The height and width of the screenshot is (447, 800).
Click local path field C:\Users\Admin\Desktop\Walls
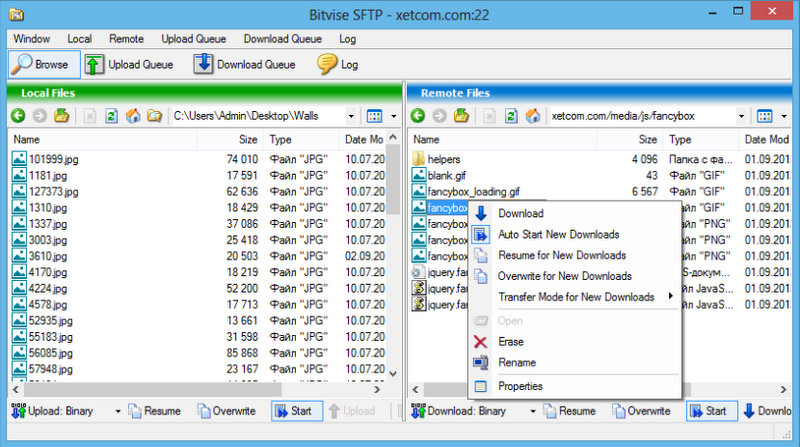tap(258, 116)
